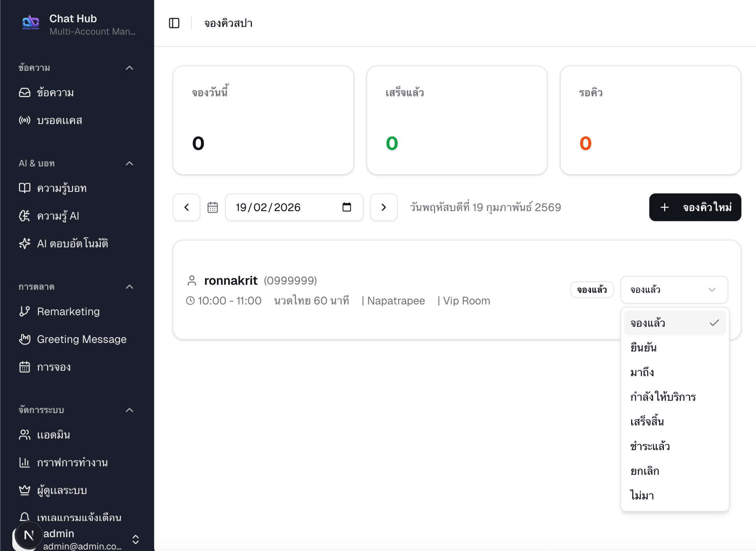Select ยกเลิก status option

tap(645, 471)
